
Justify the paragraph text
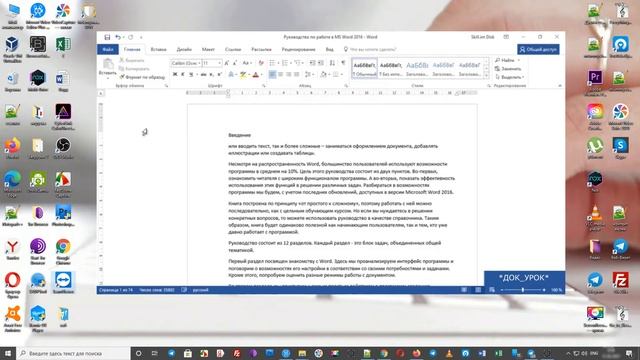pyautogui.click(x=297, y=74)
